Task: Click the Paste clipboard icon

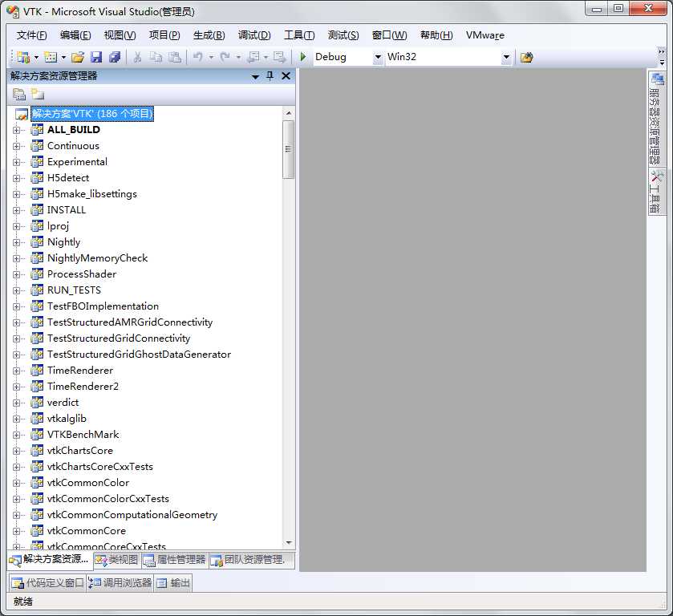Action: coord(175,57)
